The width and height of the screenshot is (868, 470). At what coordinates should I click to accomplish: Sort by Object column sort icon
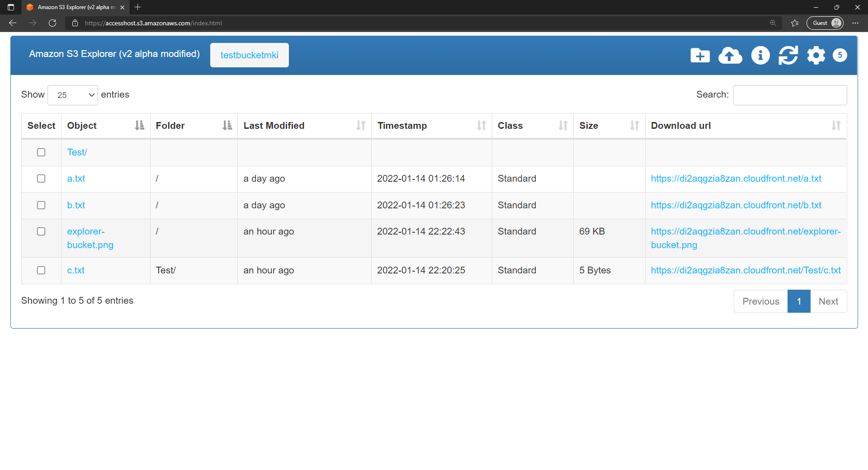point(140,126)
